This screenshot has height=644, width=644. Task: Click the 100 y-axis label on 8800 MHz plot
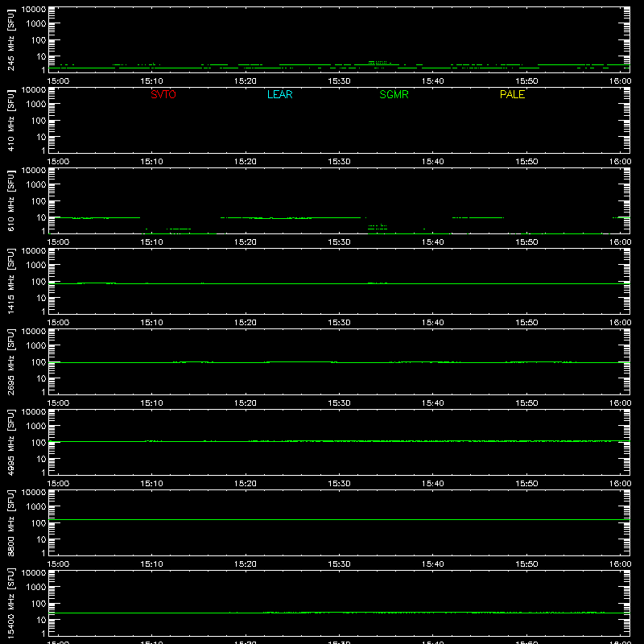pyautogui.click(x=39, y=523)
